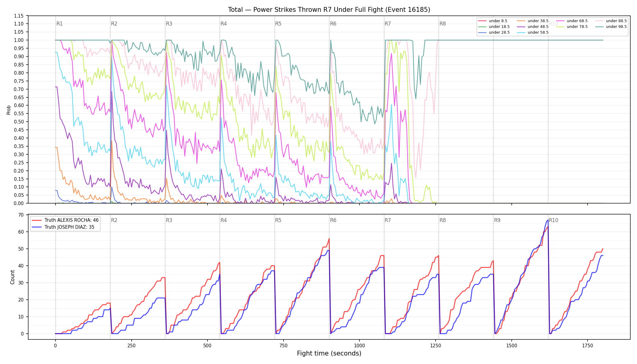Screen dimensions: 637x364
Task: Click the R6 round marker in probability chart
Action: point(333,24)
